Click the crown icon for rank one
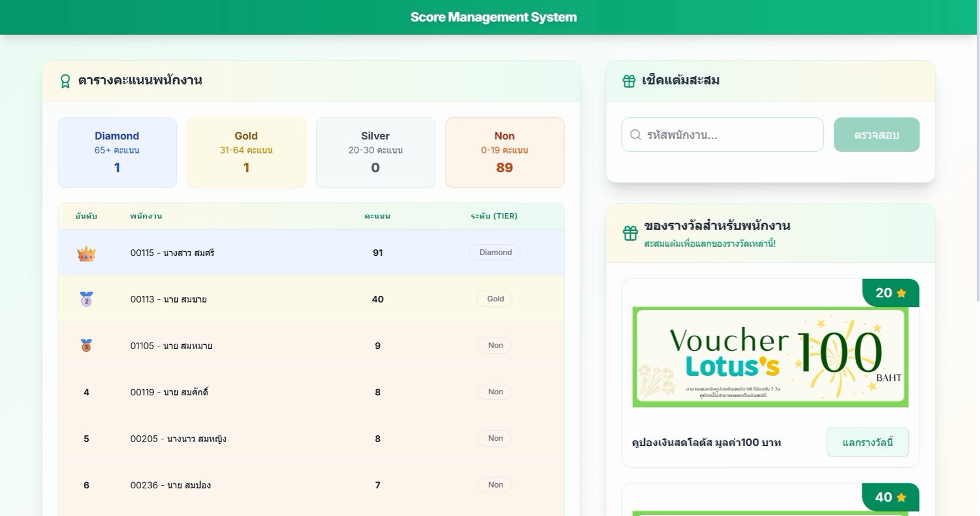This screenshot has height=516, width=980. click(x=86, y=254)
